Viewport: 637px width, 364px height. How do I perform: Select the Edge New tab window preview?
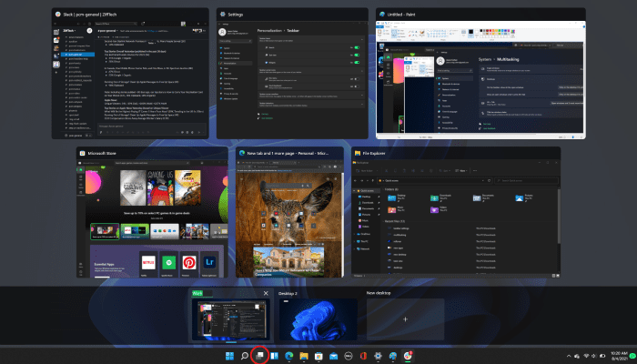coord(290,215)
